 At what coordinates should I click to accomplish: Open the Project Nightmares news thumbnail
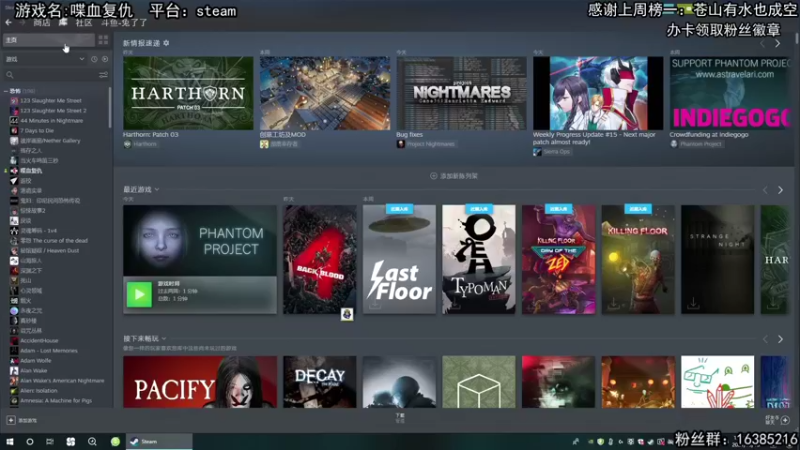(x=461, y=93)
